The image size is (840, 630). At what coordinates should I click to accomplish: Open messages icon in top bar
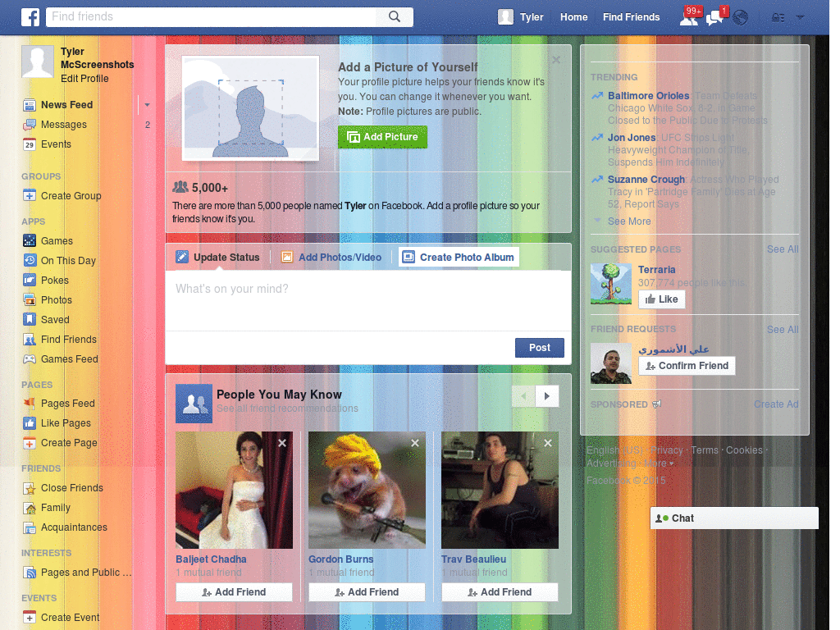715,17
